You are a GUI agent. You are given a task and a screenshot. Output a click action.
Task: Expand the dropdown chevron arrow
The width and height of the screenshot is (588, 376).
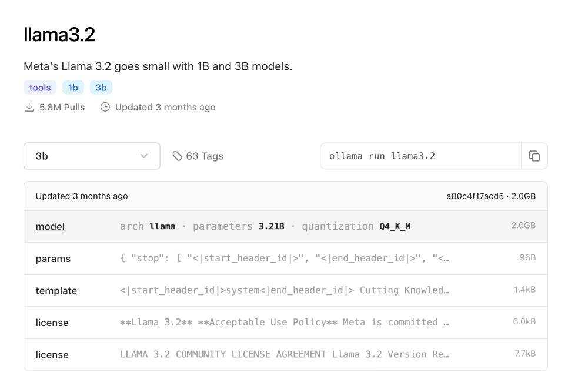pos(144,156)
